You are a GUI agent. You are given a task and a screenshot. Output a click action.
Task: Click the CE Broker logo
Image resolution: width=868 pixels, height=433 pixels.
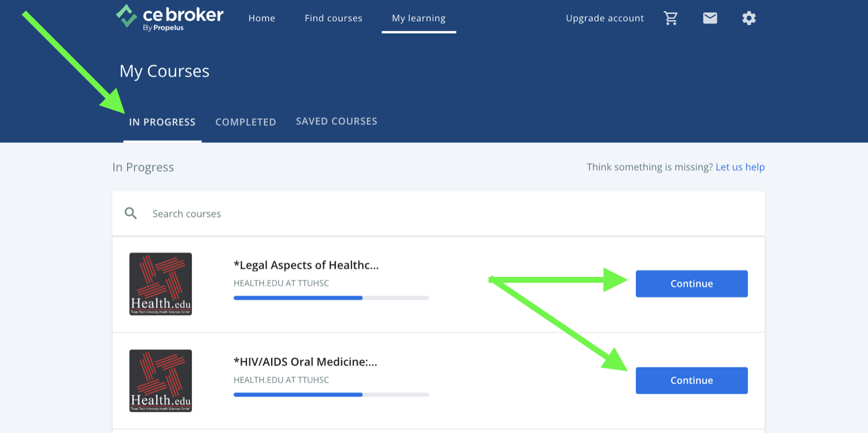point(169,18)
